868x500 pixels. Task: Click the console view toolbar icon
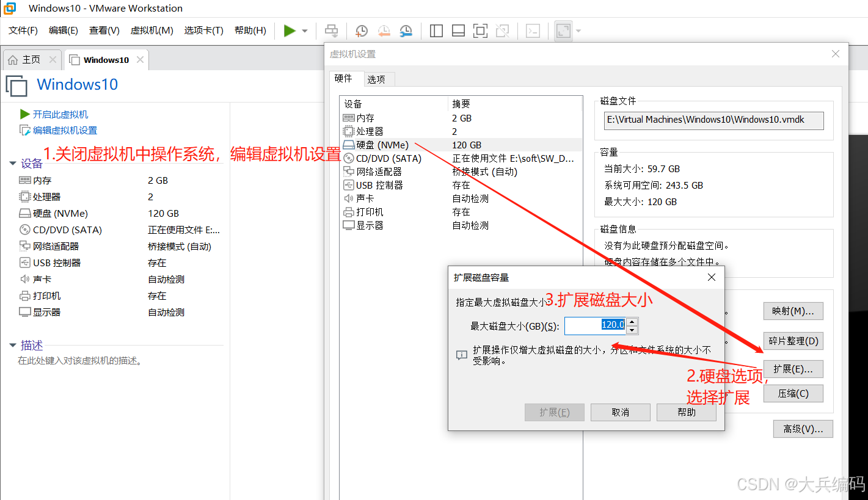[533, 31]
